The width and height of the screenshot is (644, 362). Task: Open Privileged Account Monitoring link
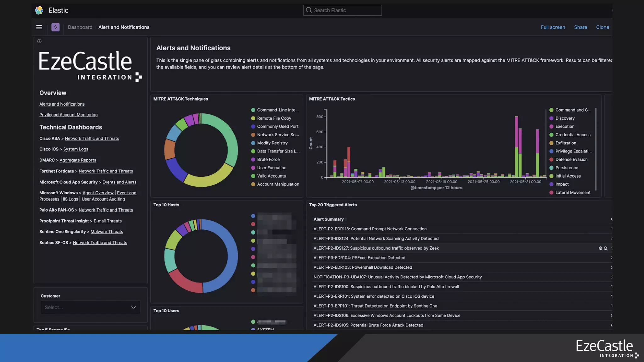[x=68, y=115]
